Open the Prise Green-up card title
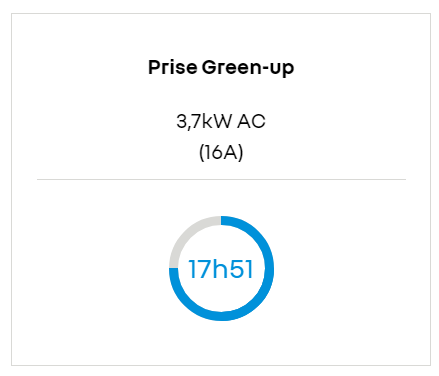This screenshot has height=376, width=439. tap(221, 68)
